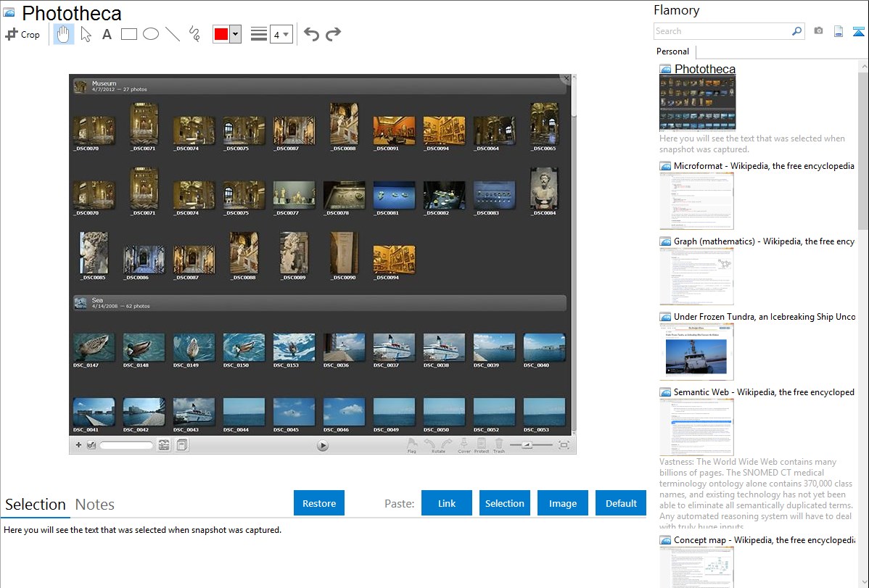Open the Semantic Web snapshot title
This screenshot has width=869, height=588.
tap(764, 392)
